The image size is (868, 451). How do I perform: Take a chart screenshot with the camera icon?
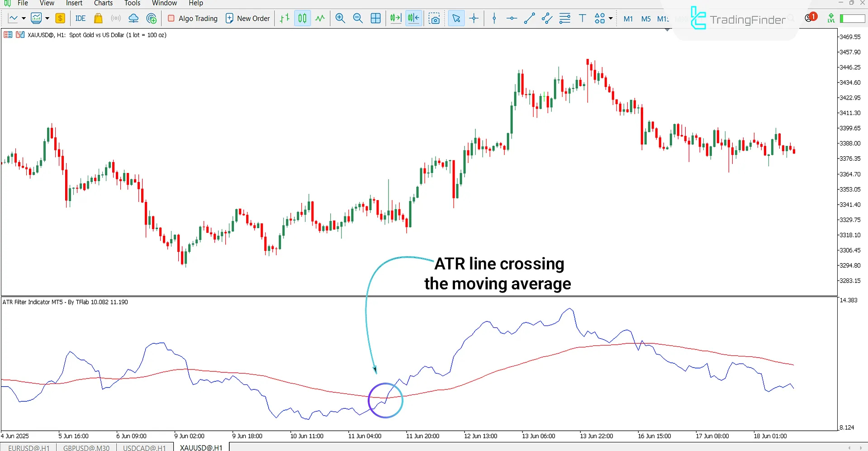click(x=434, y=18)
